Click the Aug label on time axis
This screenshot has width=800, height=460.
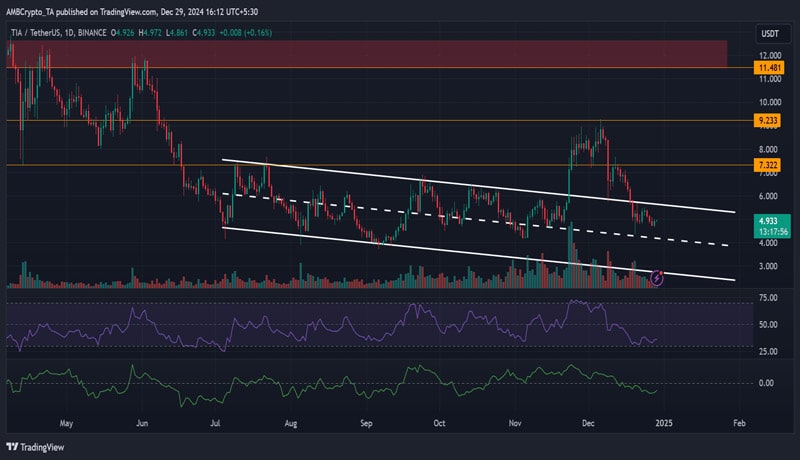(x=291, y=423)
